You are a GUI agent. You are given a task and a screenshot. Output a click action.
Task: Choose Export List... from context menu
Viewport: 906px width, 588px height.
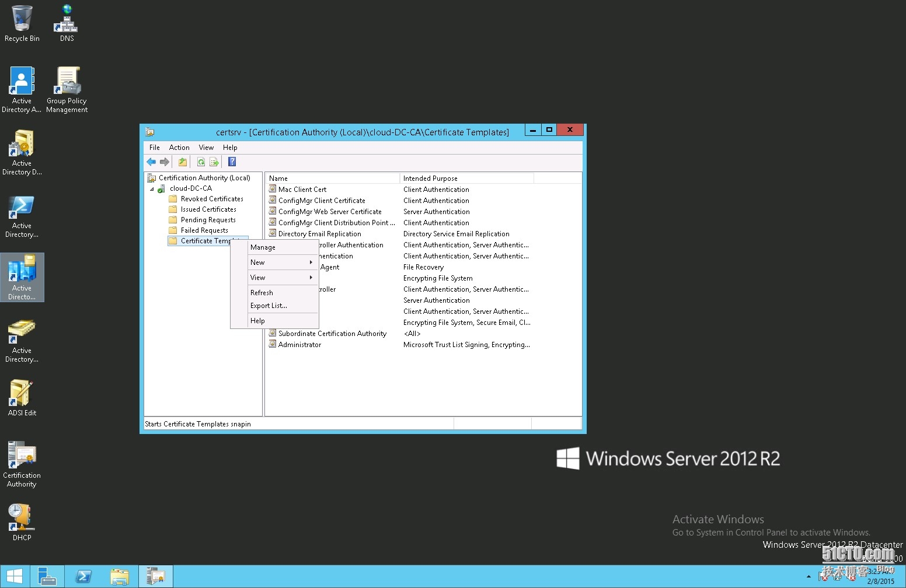[275, 306]
